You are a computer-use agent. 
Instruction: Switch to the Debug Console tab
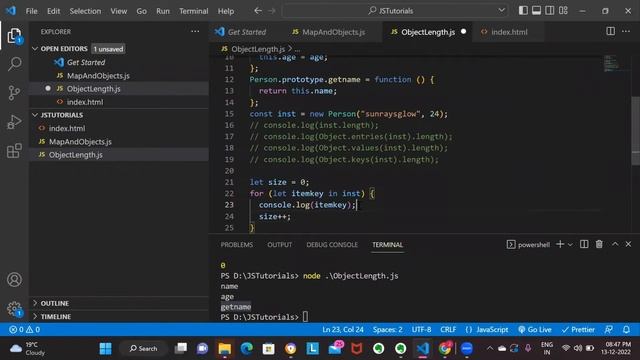pos(332,244)
